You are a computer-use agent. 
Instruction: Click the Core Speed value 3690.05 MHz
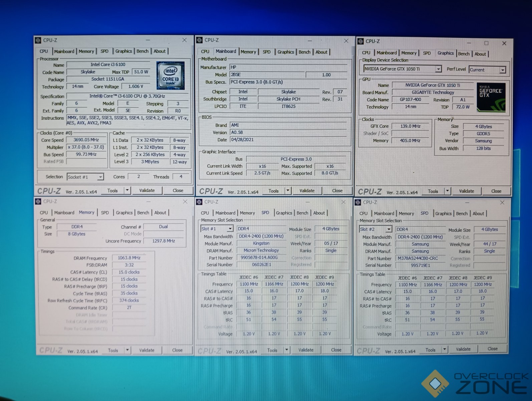pos(86,140)
